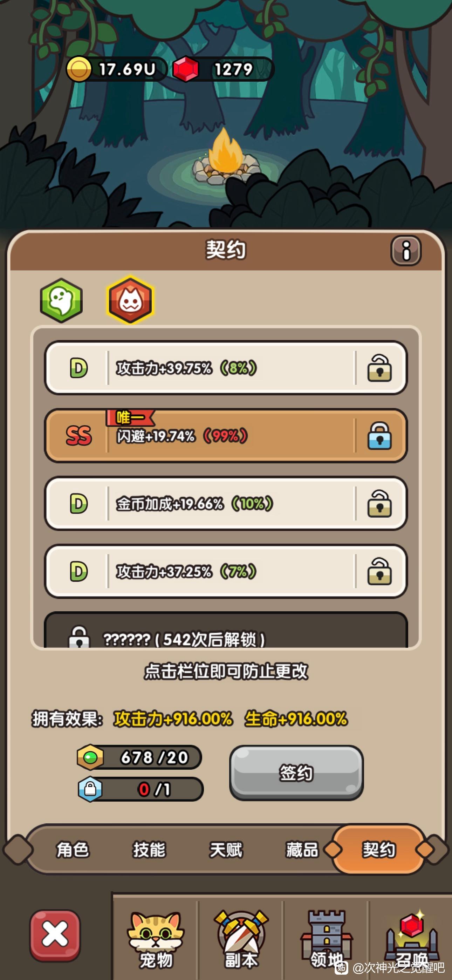The height and width of the screenshot is (980, 452).
Task: Open the 副本 dungeon menu
Action: 241,939
